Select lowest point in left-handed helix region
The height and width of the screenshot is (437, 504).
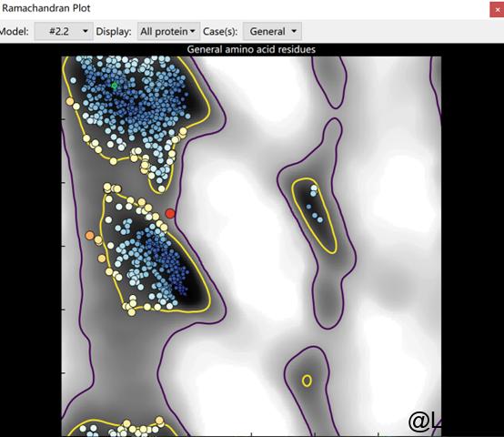pyautogui.click(x=320, y=220)
